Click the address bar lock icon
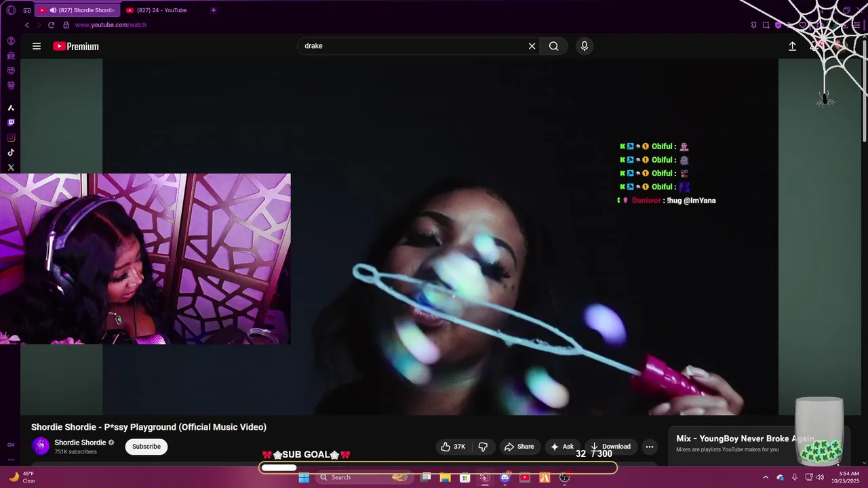This screenshot has height=488, width=868. coord(66,25)
